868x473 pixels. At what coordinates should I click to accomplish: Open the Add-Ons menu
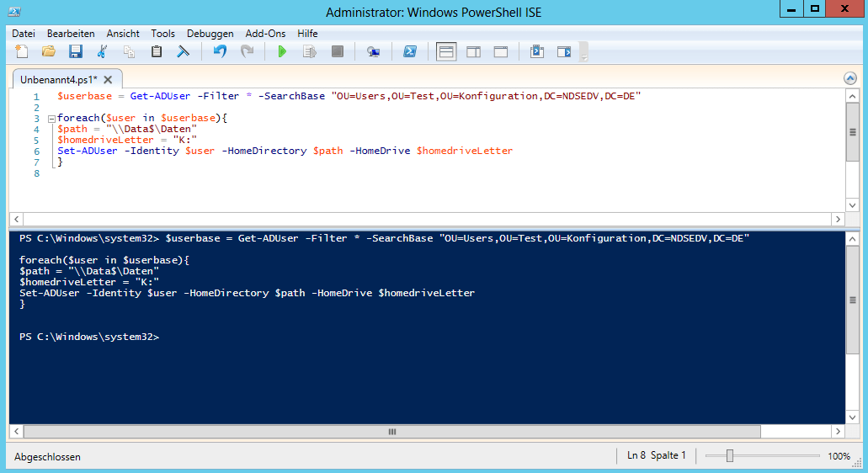265,34
